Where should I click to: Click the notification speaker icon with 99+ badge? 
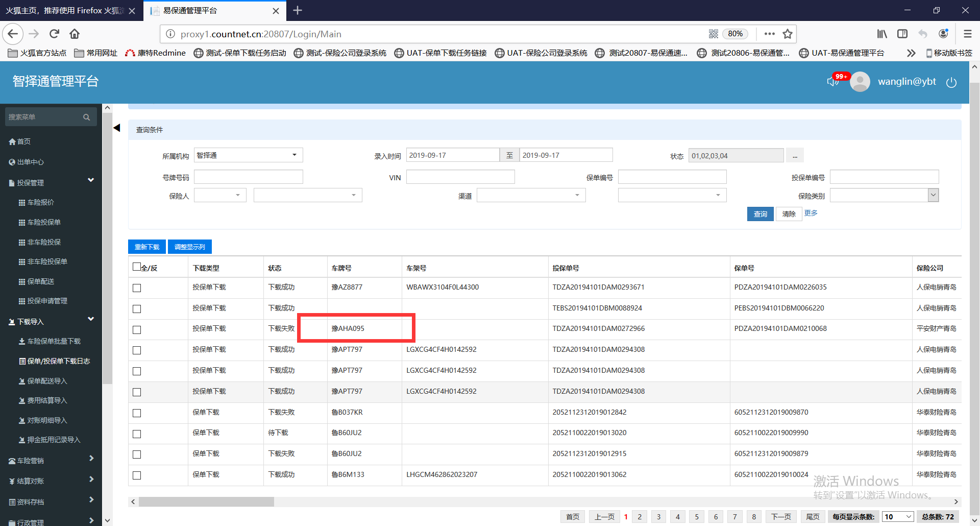point(833,82)
